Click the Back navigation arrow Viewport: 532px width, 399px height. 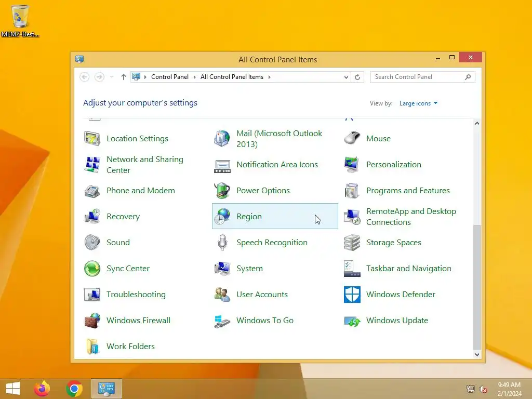click(x=85, y=77)
